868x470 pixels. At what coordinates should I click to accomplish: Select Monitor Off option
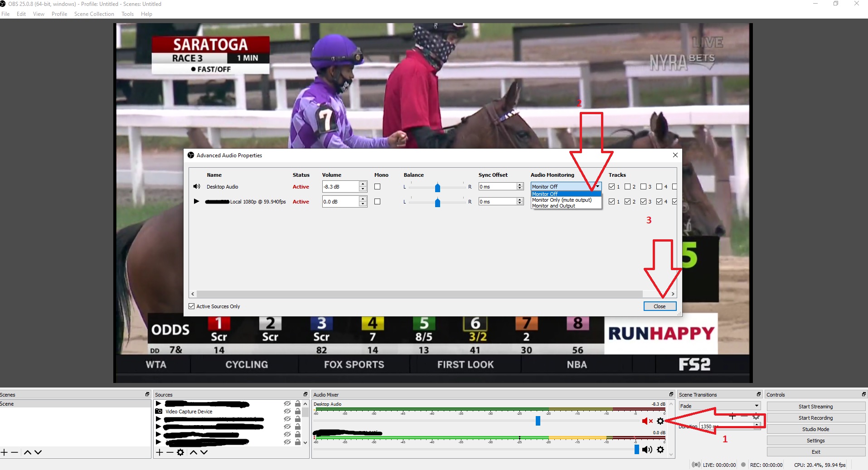pyautogui.click(x=566, y=194)
